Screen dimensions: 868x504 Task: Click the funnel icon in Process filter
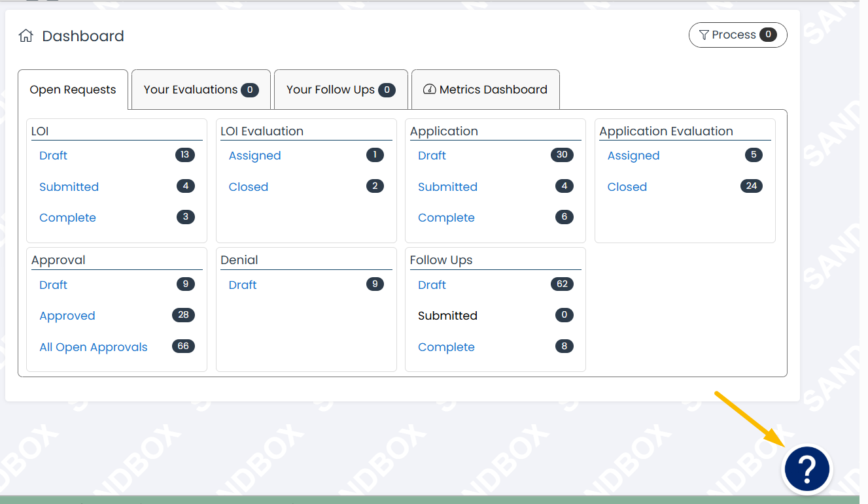tap(704, 35)
